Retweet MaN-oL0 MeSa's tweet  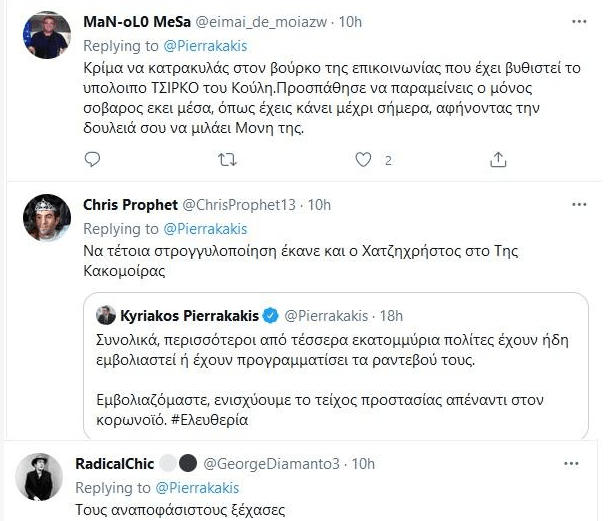tap(226, 159)
